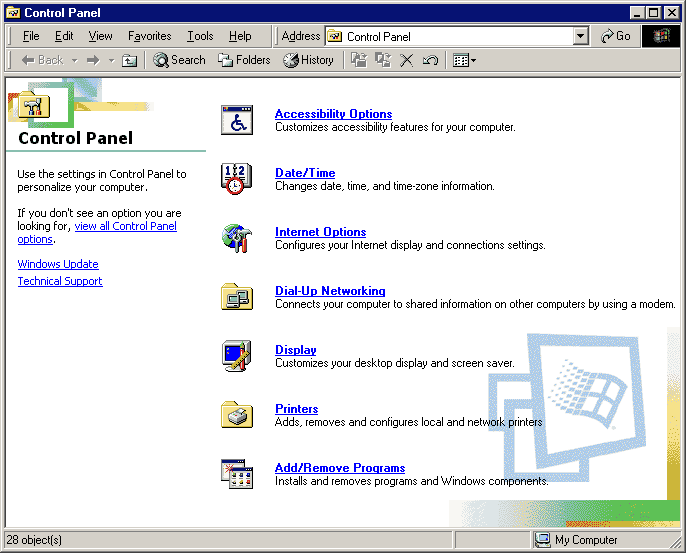
Task: Open the Accessibility Options wheelchair icon
Action: 237,120
